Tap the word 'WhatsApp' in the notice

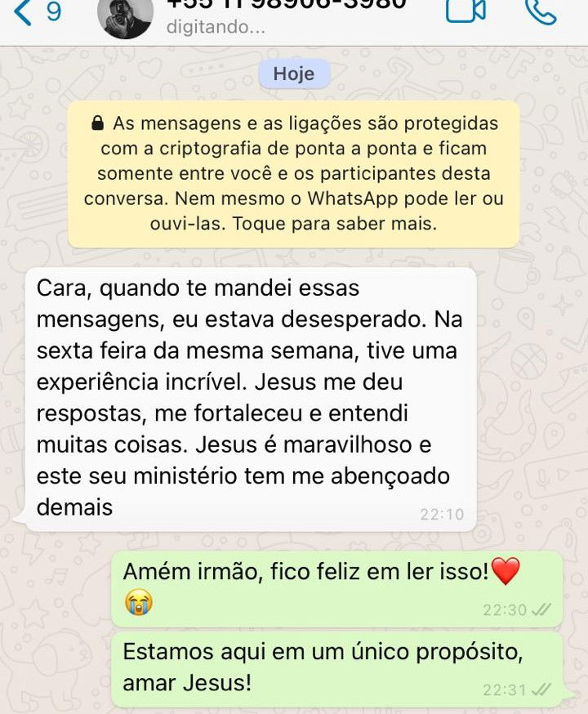[352, 199]
